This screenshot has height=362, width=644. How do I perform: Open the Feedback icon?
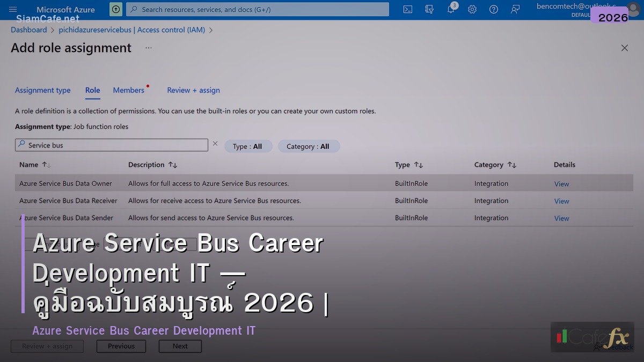click(515, 9)
